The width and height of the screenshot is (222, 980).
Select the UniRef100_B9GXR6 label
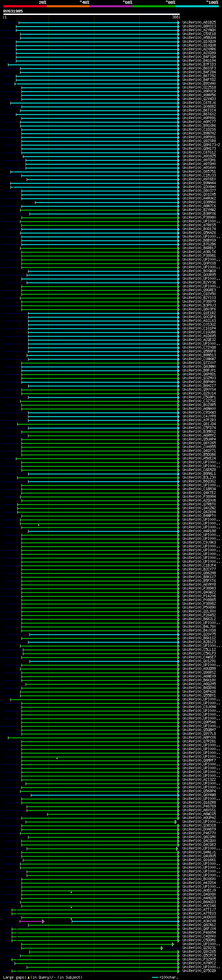(x=199, y=125)
